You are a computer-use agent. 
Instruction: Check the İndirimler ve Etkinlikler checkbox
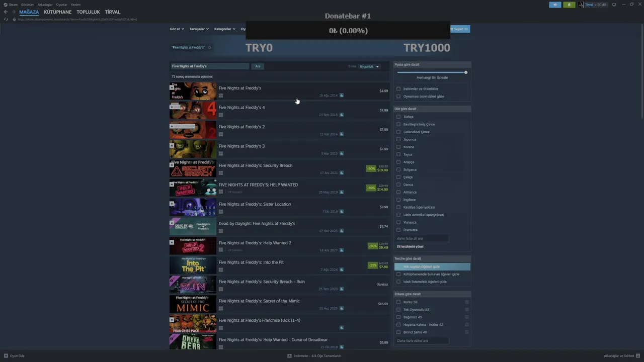398,89
